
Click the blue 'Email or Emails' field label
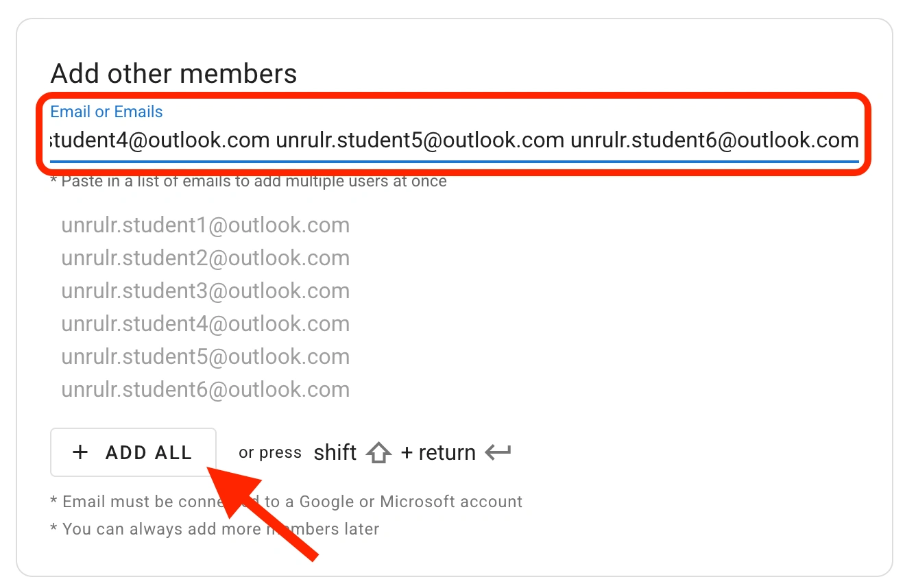107,112
